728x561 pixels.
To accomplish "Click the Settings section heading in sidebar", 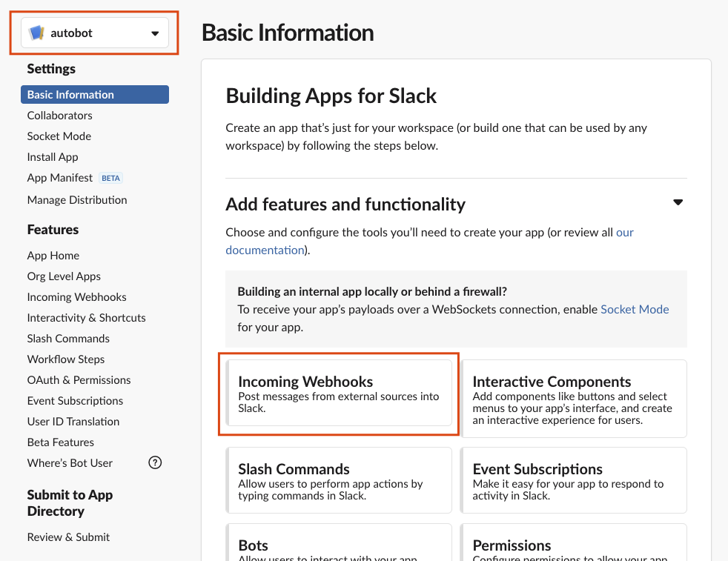I will pyautogui.click(x=51, y=69).
